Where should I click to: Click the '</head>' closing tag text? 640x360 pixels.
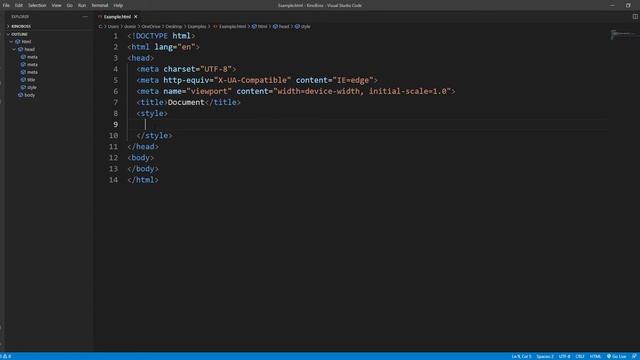tap(143, 146)
